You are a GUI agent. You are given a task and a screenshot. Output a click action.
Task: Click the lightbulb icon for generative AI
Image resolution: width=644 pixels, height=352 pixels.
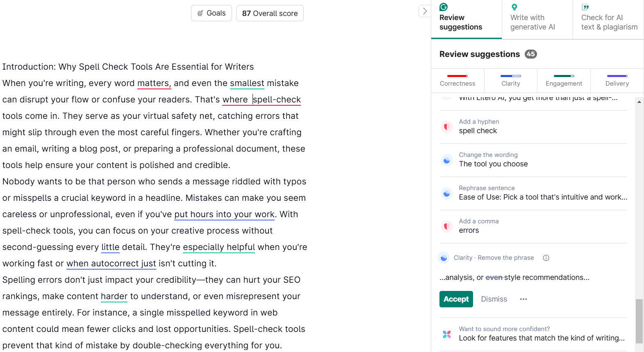pos(514,7)
